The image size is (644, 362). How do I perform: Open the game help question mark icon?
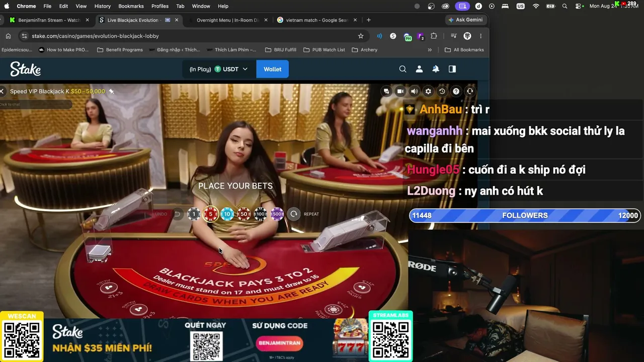click(x=456, y=92)
